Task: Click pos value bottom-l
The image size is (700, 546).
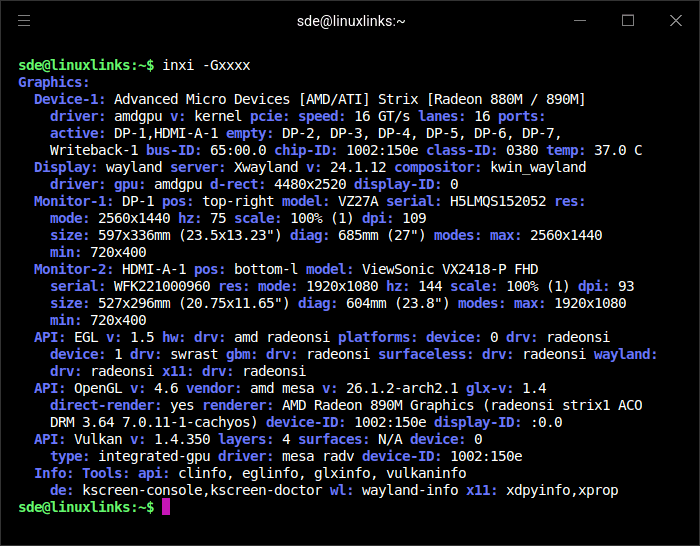Action: click(x=266, y=269)
